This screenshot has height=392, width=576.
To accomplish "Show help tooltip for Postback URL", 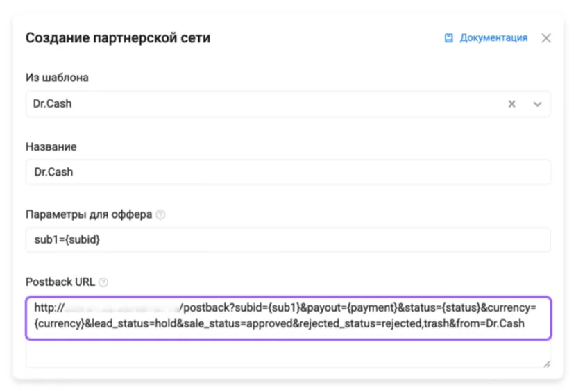I will [103, 282].
